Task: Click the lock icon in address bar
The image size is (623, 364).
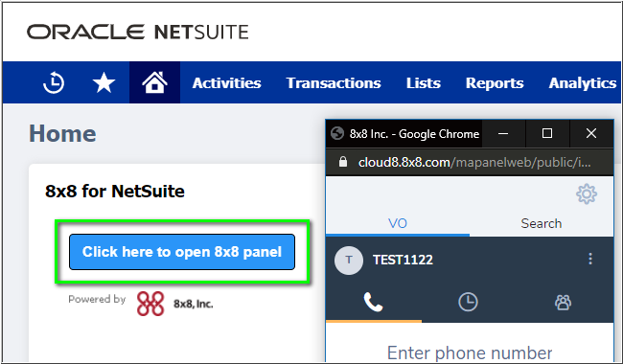Action: [343, 162]
